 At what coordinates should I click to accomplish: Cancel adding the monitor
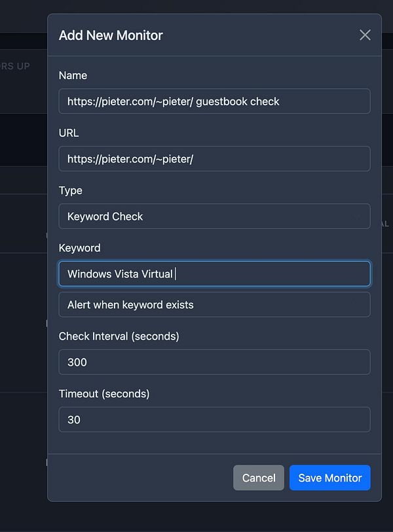coord(258,478)
